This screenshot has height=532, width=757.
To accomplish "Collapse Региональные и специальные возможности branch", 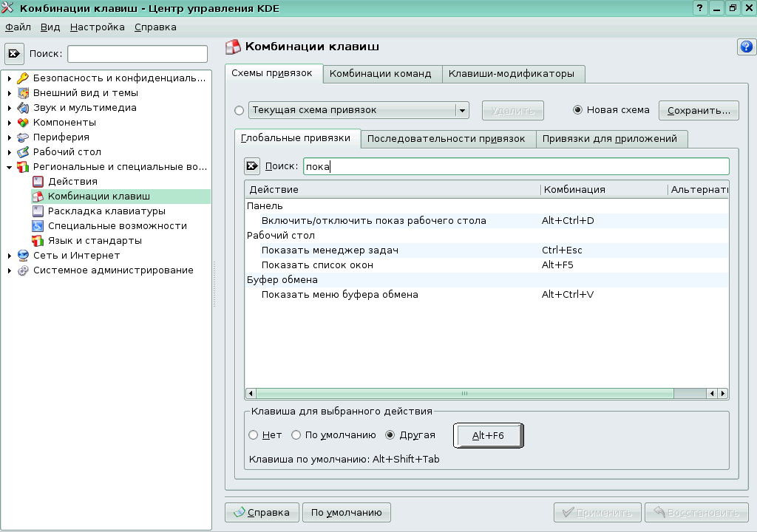I will pos(10,167).
